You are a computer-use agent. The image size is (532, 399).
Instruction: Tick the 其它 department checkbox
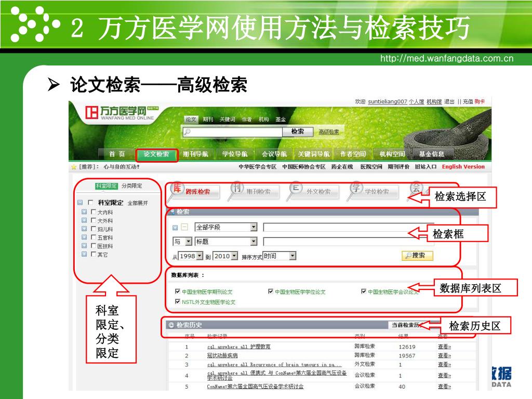coord(94,254)
